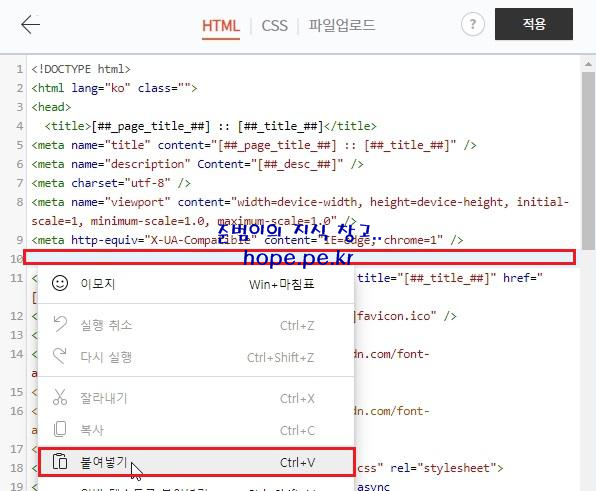Choose 잘라내기 from the context menu
This screenshot has height=491, width=596.
(196, 398)
